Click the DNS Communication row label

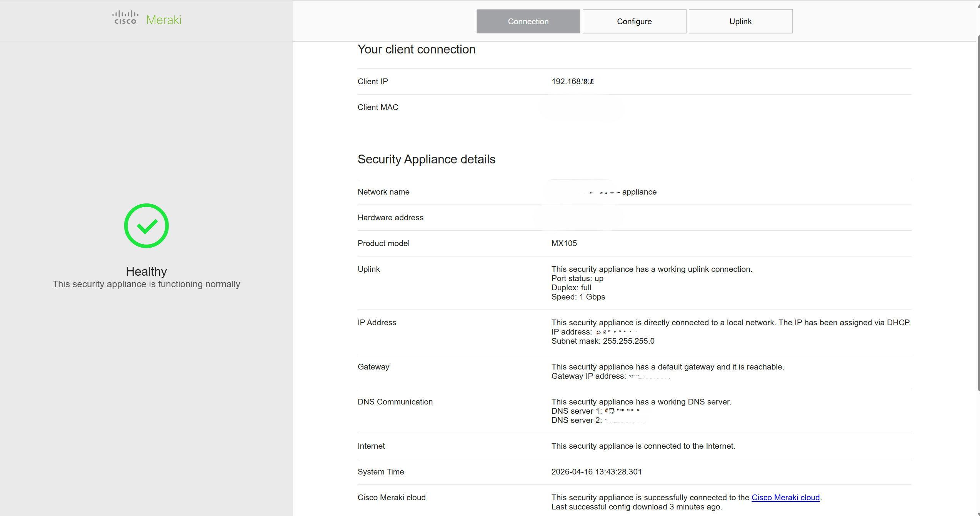point(395,402)
